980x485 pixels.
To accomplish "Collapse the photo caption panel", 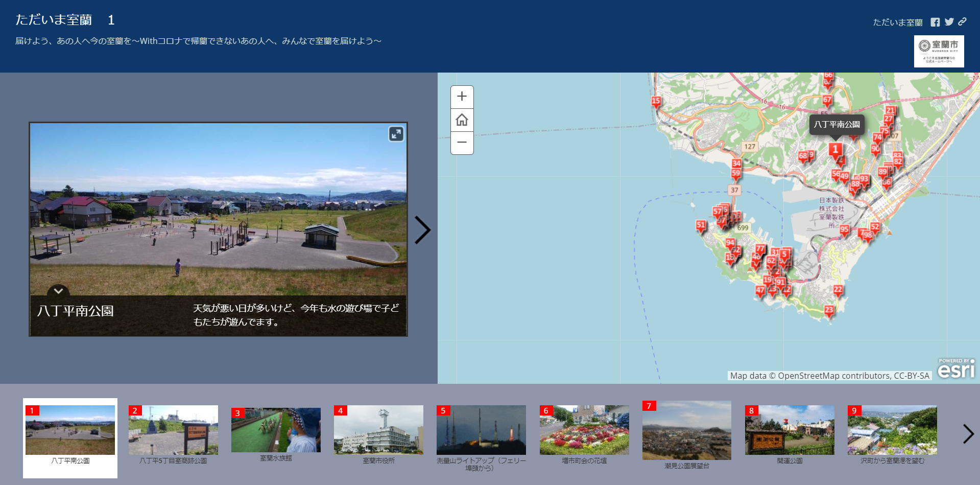I will 58,291.
